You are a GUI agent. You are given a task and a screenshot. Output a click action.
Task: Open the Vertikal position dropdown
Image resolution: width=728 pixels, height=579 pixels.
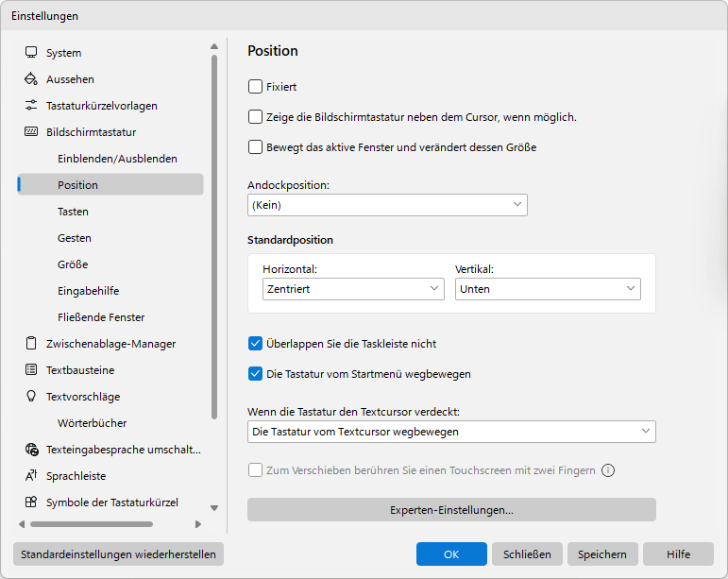(x=548, y=289)
